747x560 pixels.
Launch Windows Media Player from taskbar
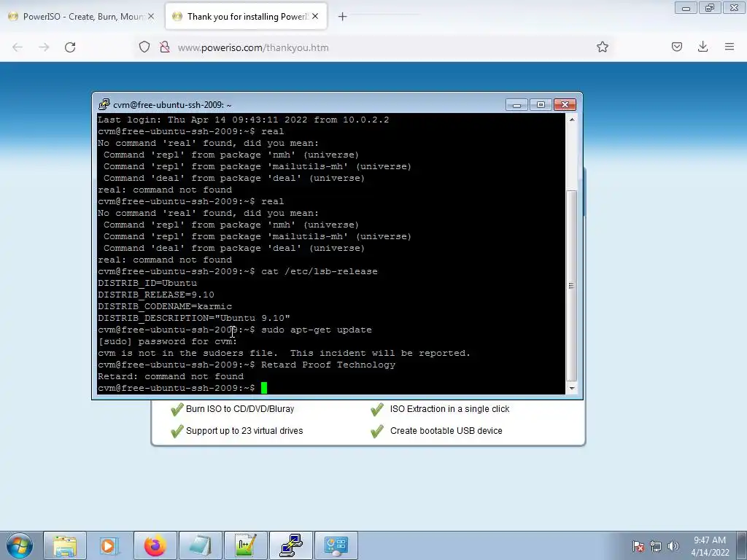[109, 545]
